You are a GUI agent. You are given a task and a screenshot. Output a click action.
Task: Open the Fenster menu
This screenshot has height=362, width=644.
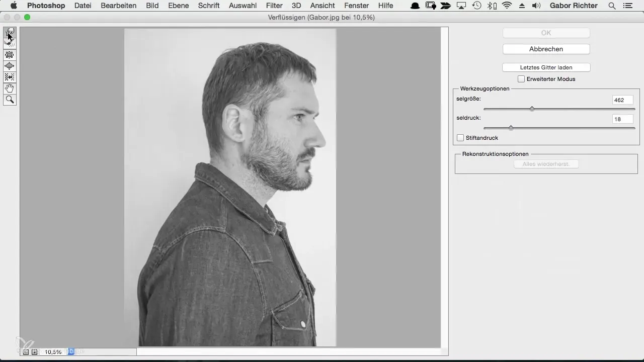pos(357,6)
